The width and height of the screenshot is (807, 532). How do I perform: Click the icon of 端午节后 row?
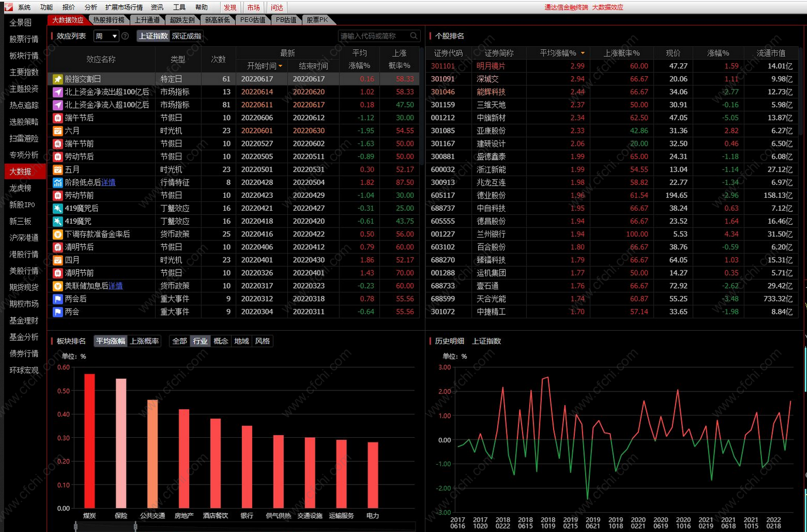tap(57, 118)
